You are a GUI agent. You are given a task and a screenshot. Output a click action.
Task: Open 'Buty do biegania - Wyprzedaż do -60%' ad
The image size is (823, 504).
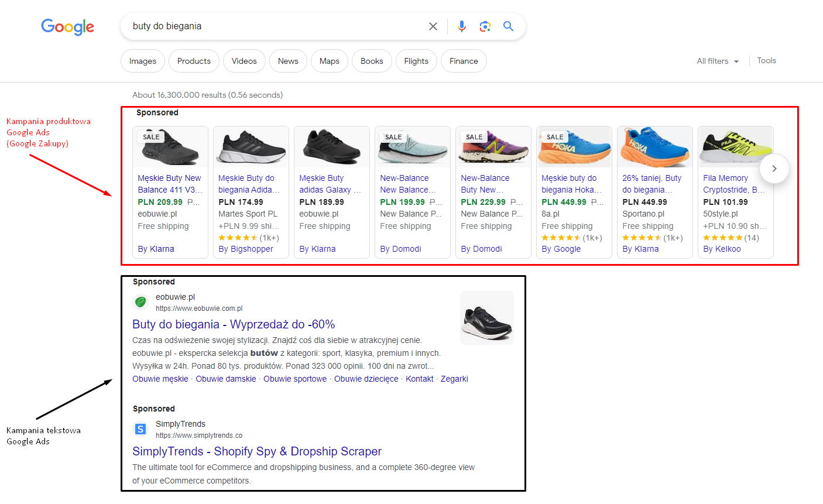(x=234, y=324)
